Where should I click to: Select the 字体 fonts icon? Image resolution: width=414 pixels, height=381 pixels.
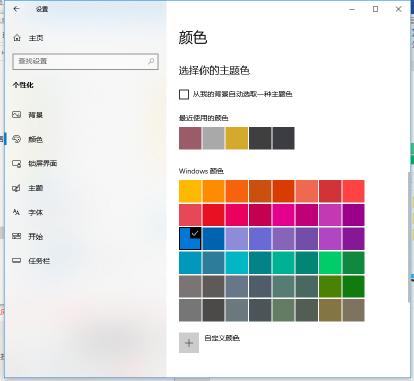coord(16,212)
